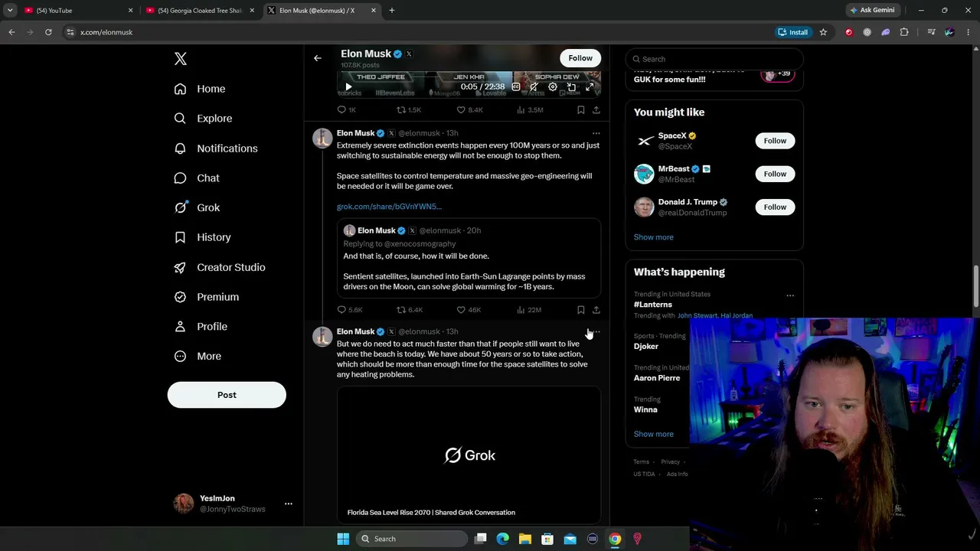Open Profile in the sidebar
The height and width of the screenshot is (551, 980).
(201, 327)
